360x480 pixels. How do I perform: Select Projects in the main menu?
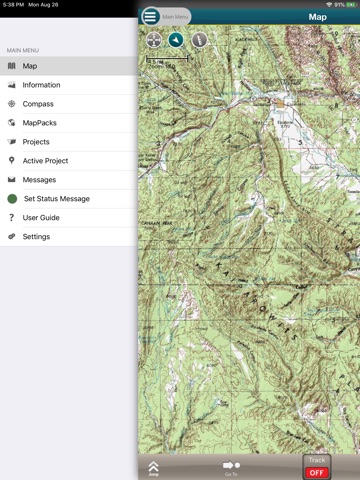click(x=69, y=142)
